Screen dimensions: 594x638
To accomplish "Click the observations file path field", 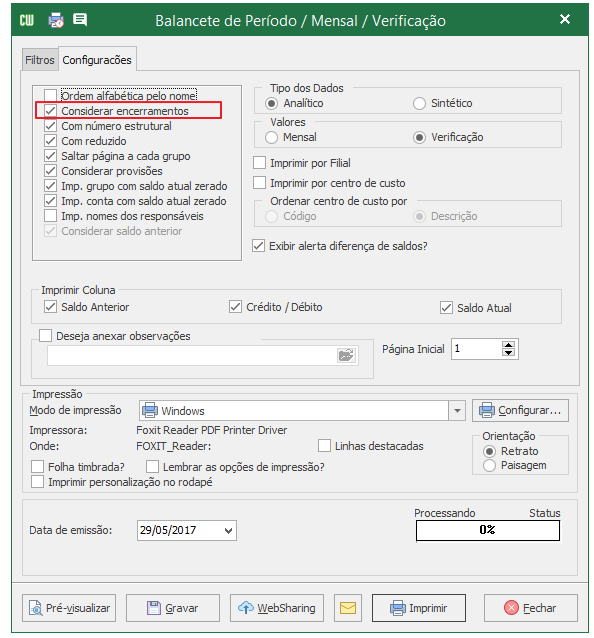I will tap(192, 356).
